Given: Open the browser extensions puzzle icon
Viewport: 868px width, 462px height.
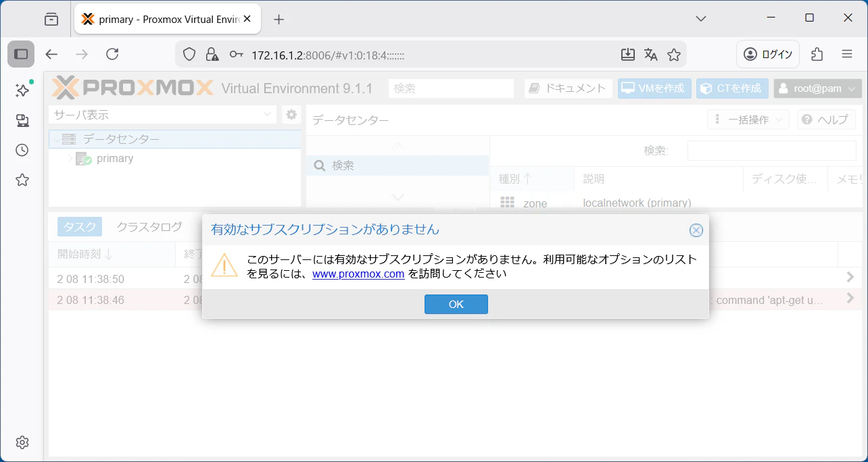Looking at the screenshot, I should point(817,54).
